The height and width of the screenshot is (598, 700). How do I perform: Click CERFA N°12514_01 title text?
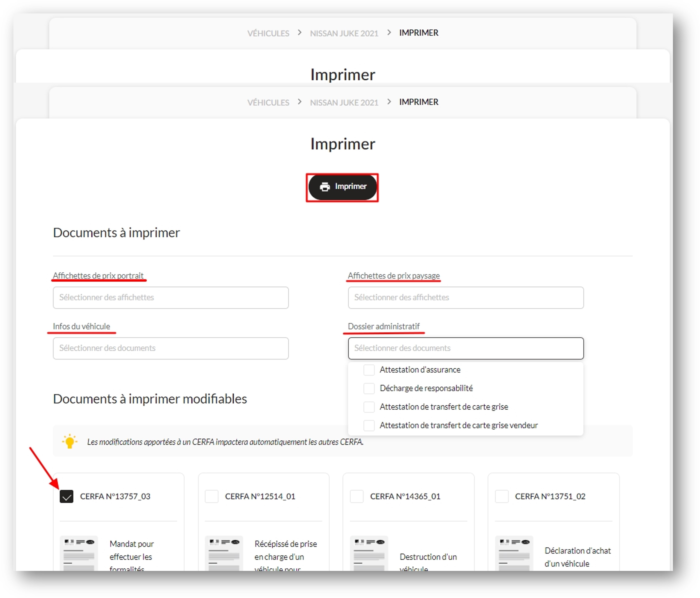click(260, 497)
